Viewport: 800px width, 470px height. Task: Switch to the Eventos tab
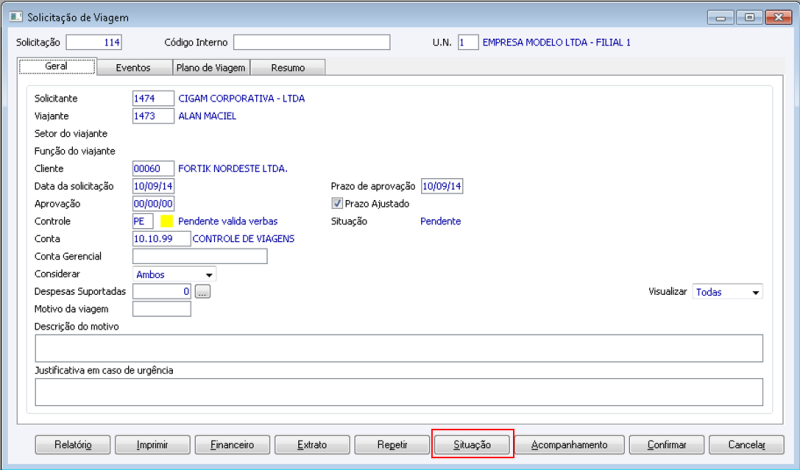133,67
